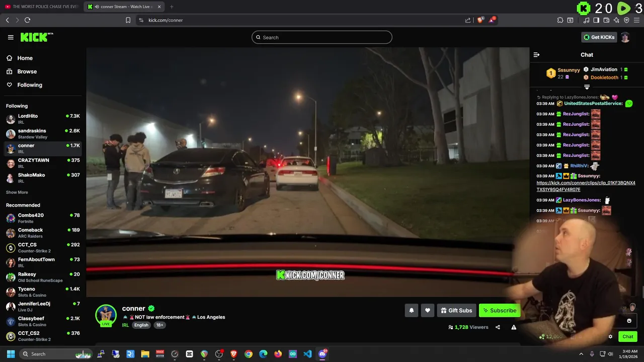Open ShakoMako channel in sidebar

43,178
